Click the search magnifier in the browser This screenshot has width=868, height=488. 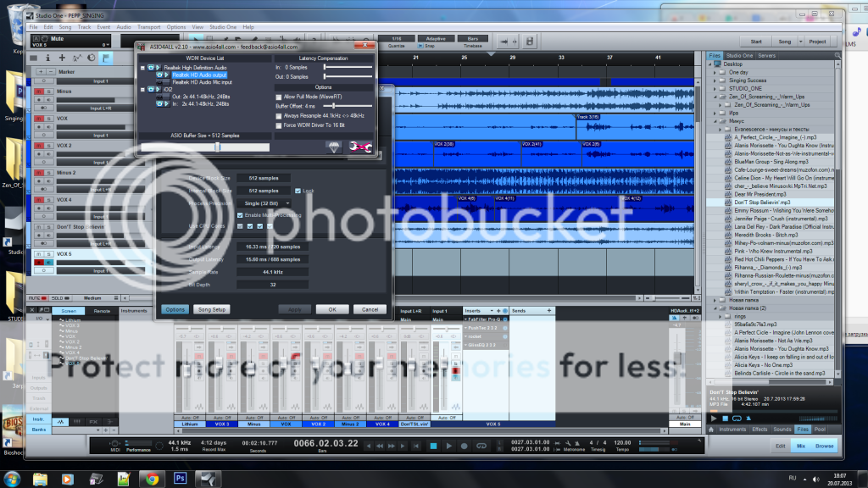[837, 55]
